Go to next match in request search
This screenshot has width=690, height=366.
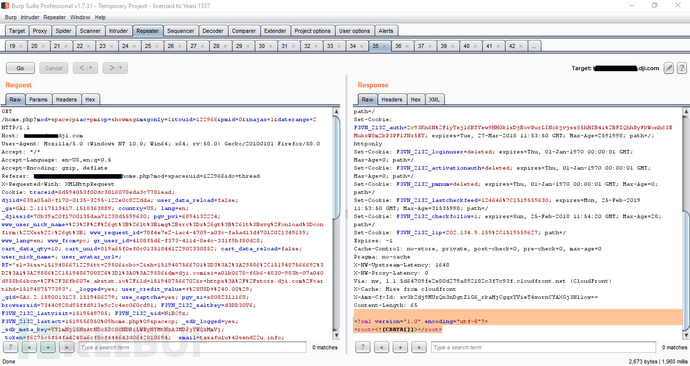[66, 347]
